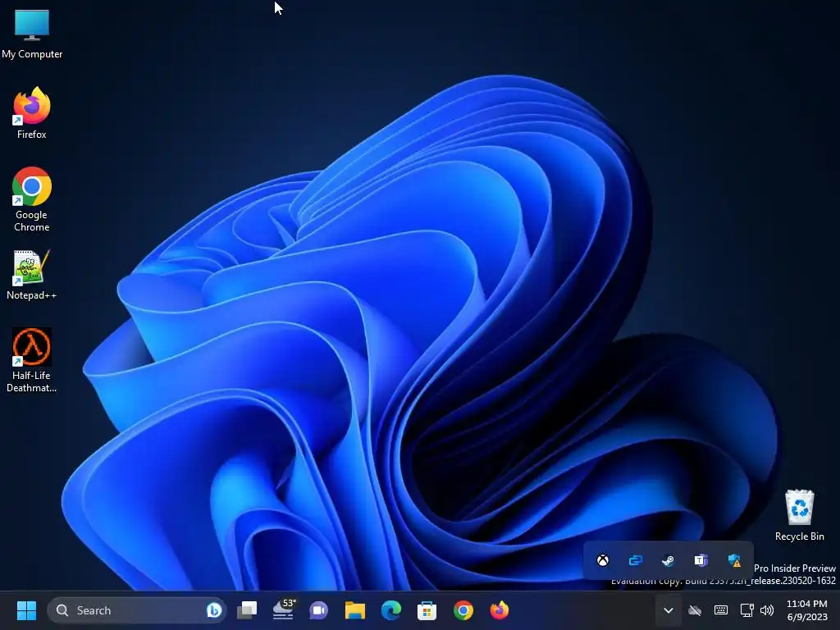Click the OneDrive cloud tray icon
This screenshot has width=840, height=630.
[x=695, y=610]
